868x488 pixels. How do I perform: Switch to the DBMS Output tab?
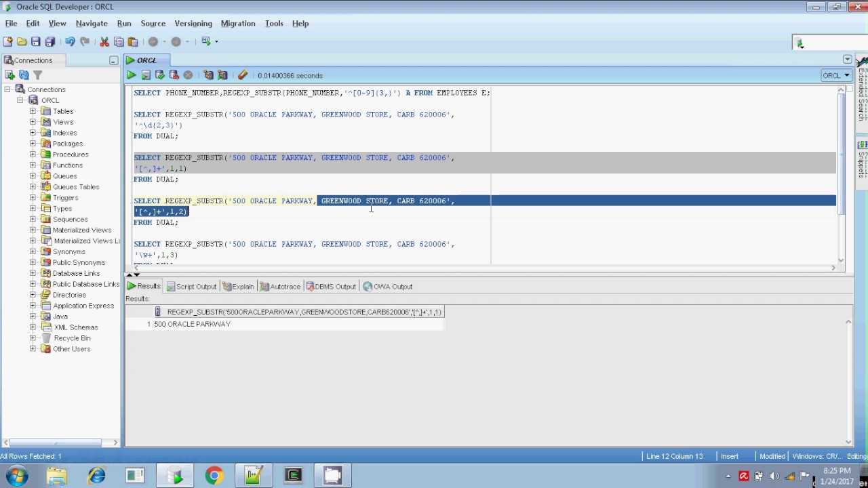(331, 287)
